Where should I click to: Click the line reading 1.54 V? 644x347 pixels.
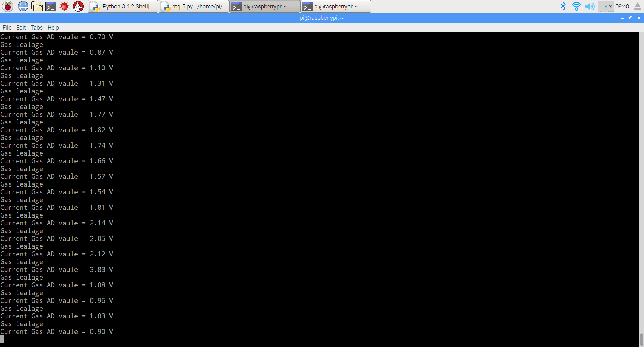pos(56,192)
